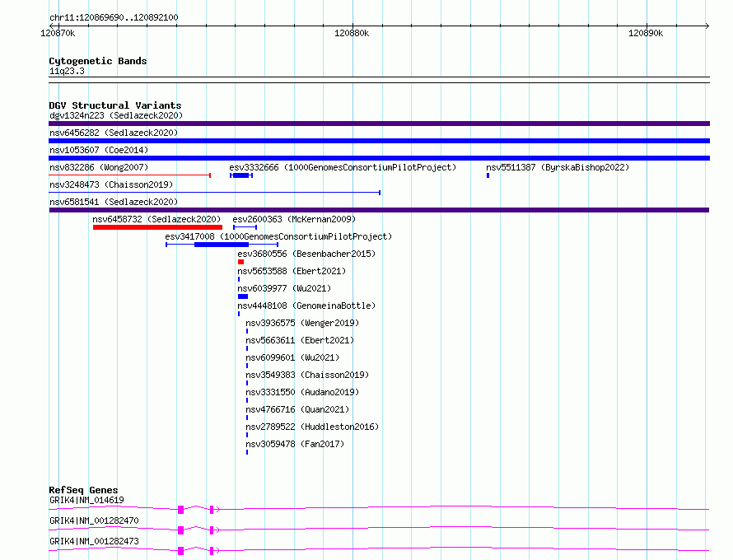This screenshot has width=733, height=560.
Task: Click the 120880k ruler tick label
Action: (352, 33)
